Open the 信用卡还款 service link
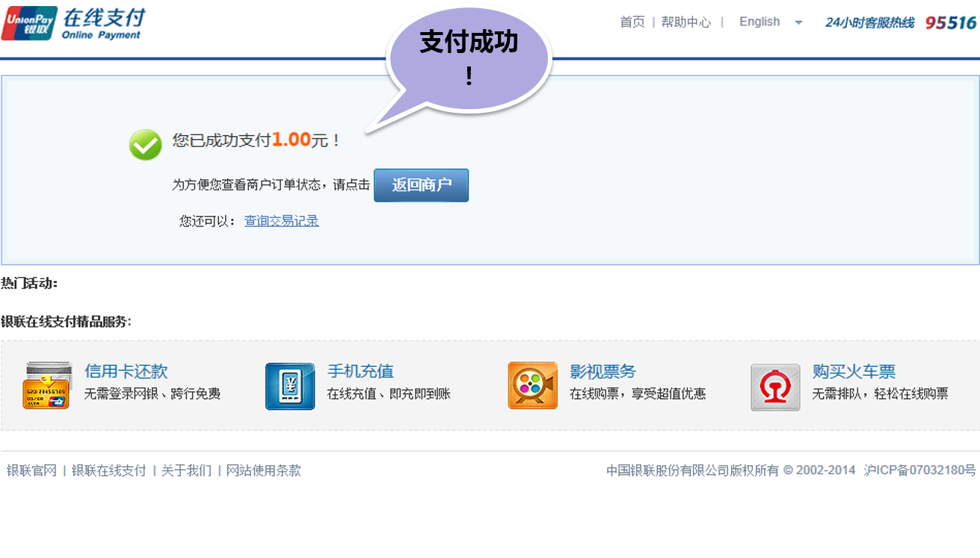 [x=126, y=371]
